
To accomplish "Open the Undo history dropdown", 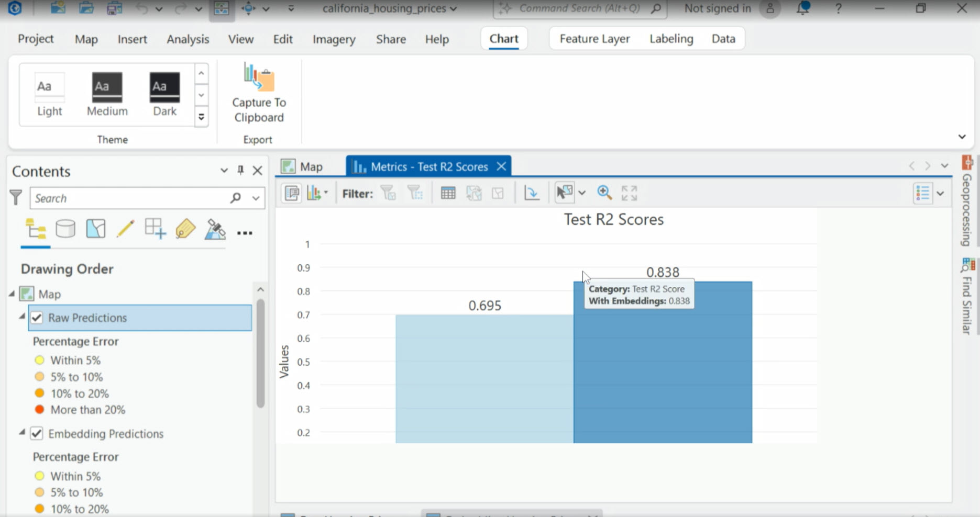I will point(159,9).
